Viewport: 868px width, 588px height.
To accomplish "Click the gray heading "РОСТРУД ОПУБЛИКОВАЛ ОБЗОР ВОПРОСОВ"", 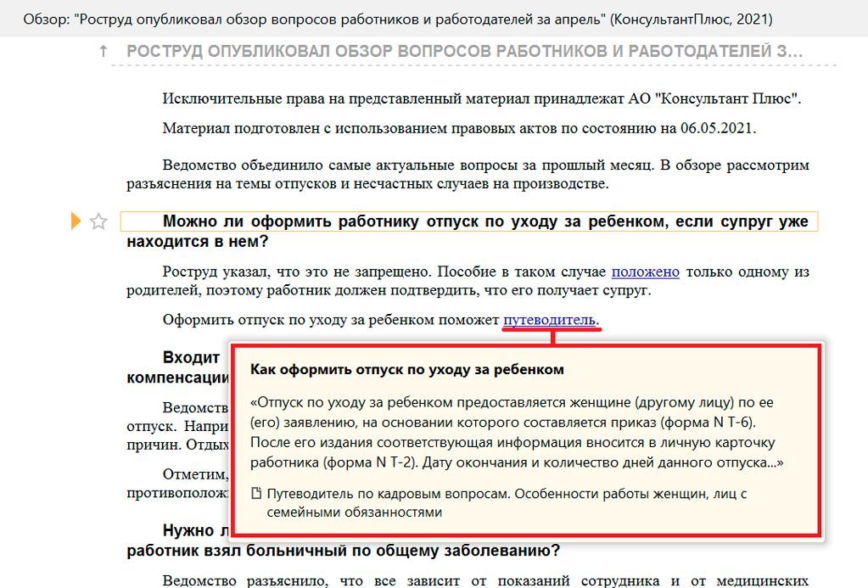I will click(x=464, y=52).
